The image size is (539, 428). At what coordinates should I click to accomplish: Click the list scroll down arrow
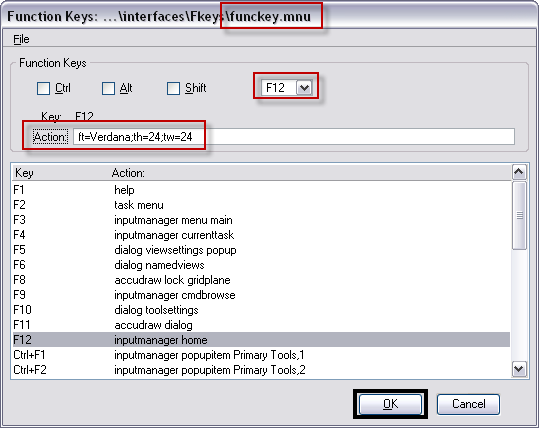pos(519,370)
